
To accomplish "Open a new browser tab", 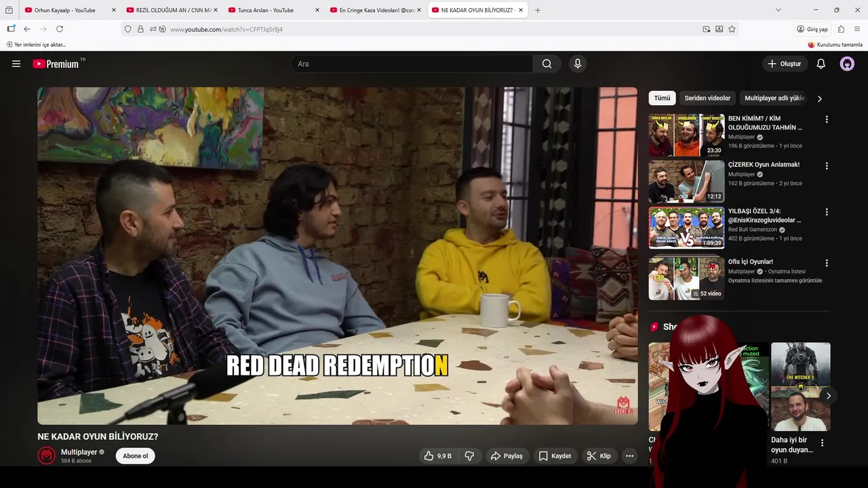I will tap(538, 10).
